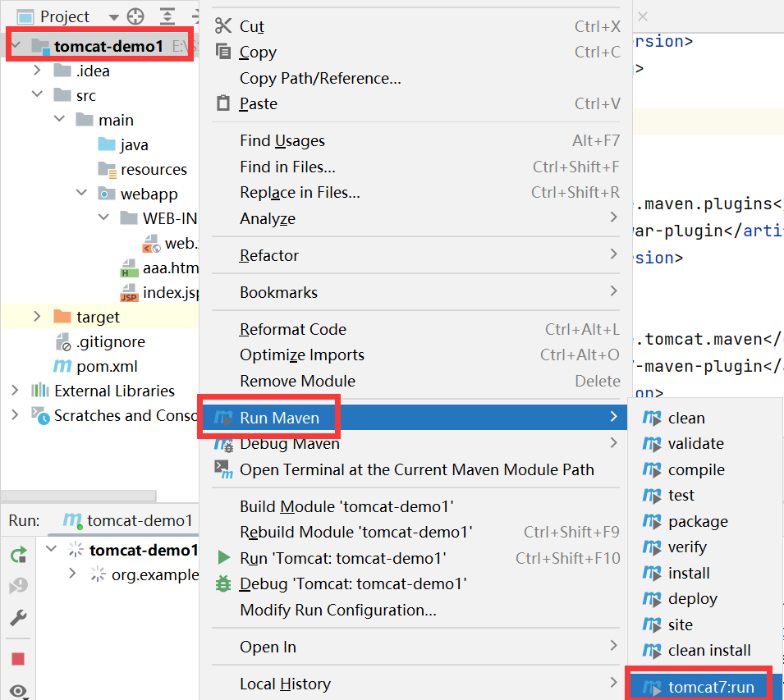Viewport: 784px width, 700px height.
Task: Select Rebuild Module 'tomcat-demo1'
Action: point(416,532)
